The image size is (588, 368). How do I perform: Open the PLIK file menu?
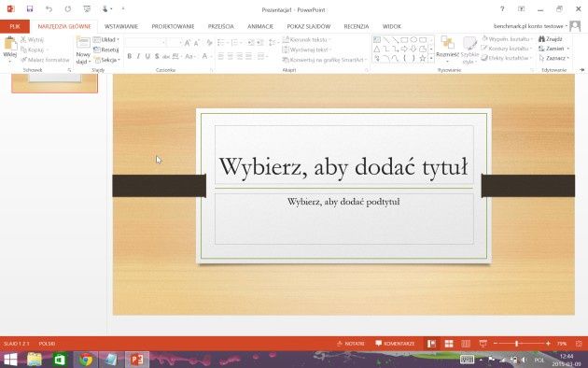[15, 26]
